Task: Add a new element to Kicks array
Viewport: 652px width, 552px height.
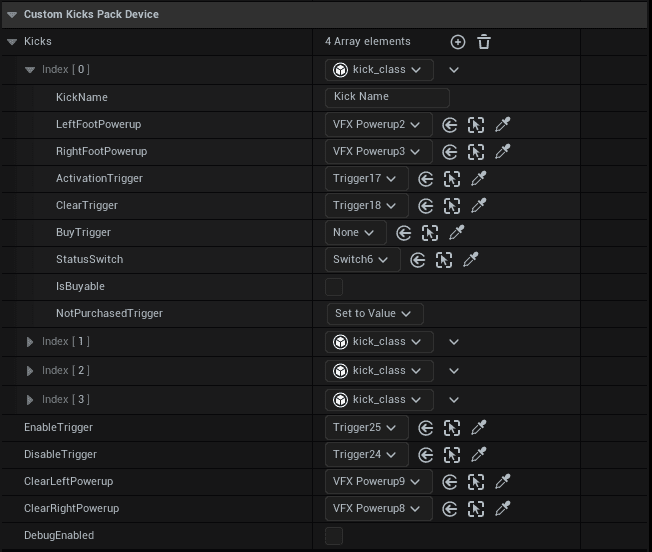Action: [458, 42]
